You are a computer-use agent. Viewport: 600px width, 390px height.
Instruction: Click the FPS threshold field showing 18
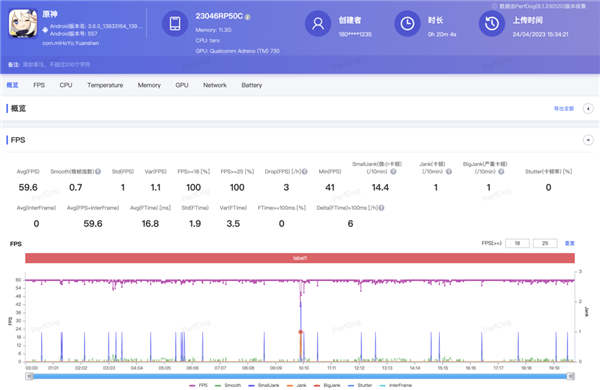pos(517,243)
